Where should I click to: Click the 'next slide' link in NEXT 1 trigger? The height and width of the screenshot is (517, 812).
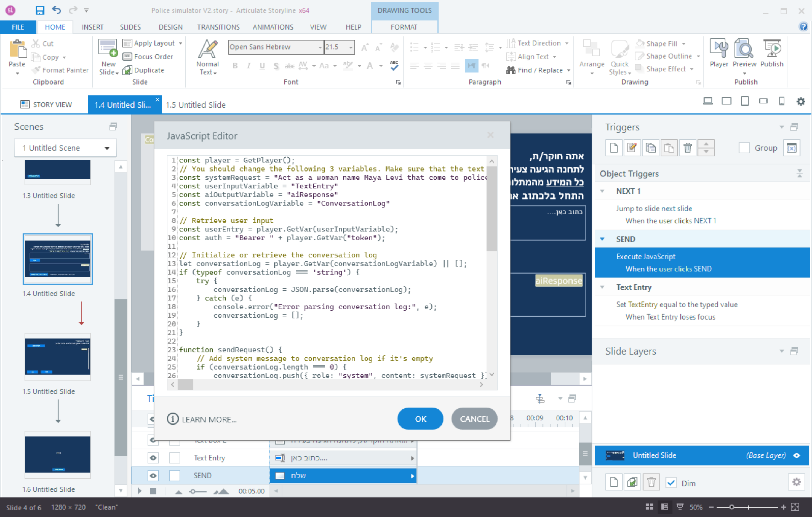676,208
